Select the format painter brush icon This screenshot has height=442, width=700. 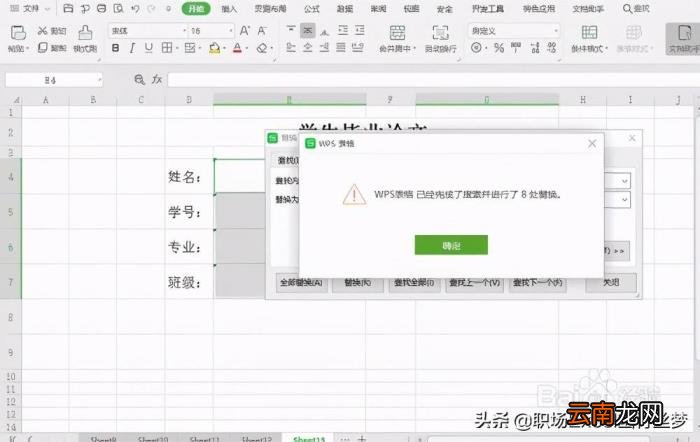[85, 33]
